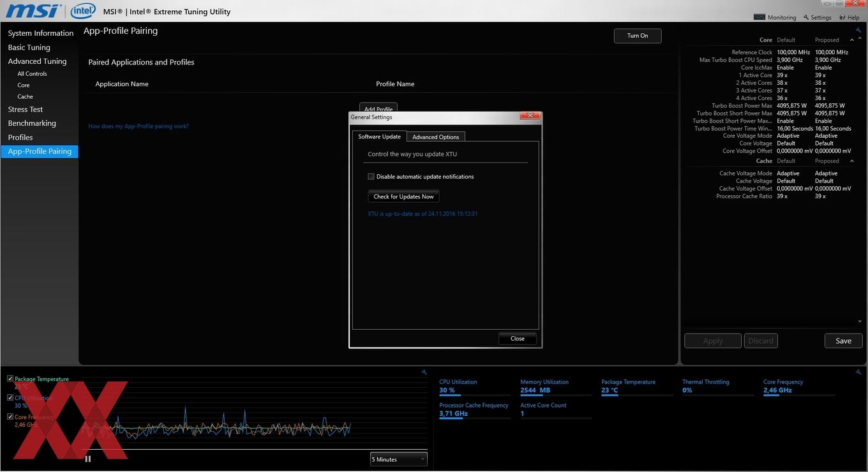This screenshot has height=472, width=868.
Task: Collapse the Cache section in settings summary
Action: click(852, 161)
